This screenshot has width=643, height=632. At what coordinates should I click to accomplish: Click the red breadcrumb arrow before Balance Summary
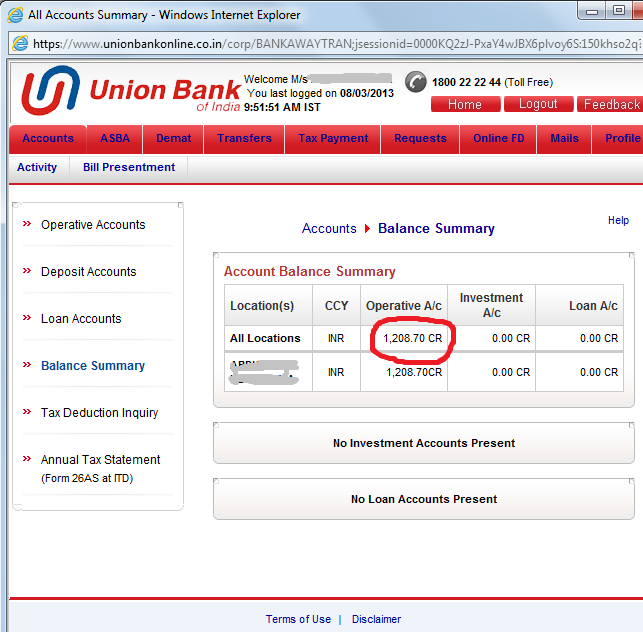367,228
